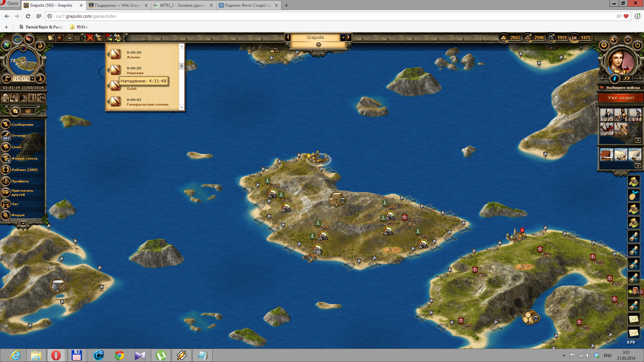
Task: Open trade movements indicator showing 0
Action: 118,37
